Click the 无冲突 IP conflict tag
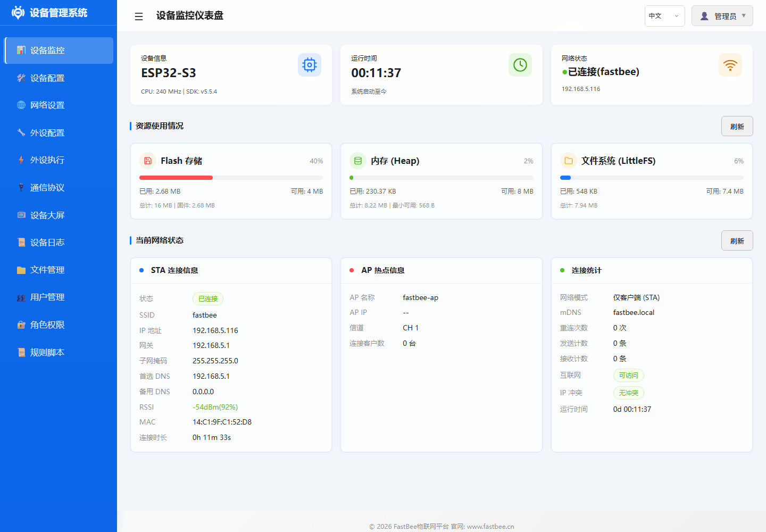Image resolution: width=766 pixels, height=532 pixels. pyautogui.click(x=629, y=393)
